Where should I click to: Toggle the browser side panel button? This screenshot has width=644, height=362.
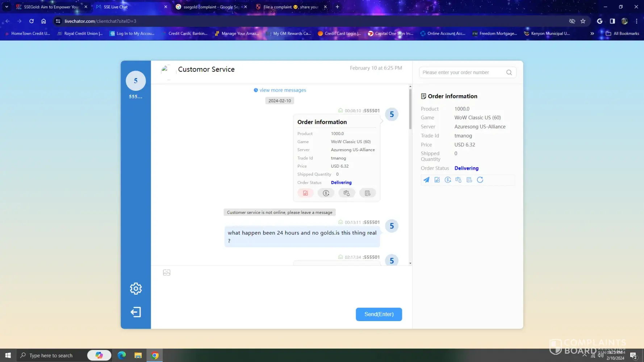click(x=612, y=21)
